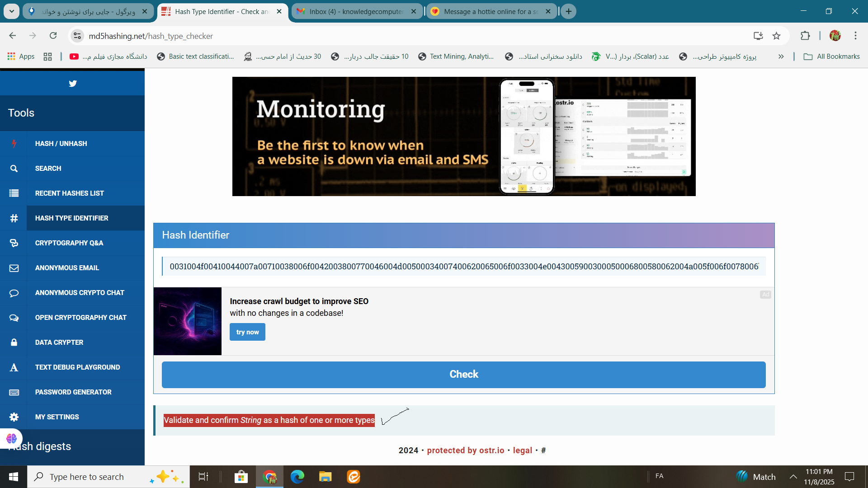
Task: Open Cryptography Q&A menu item
Action: pyautogui.click(x=69, y=243)
